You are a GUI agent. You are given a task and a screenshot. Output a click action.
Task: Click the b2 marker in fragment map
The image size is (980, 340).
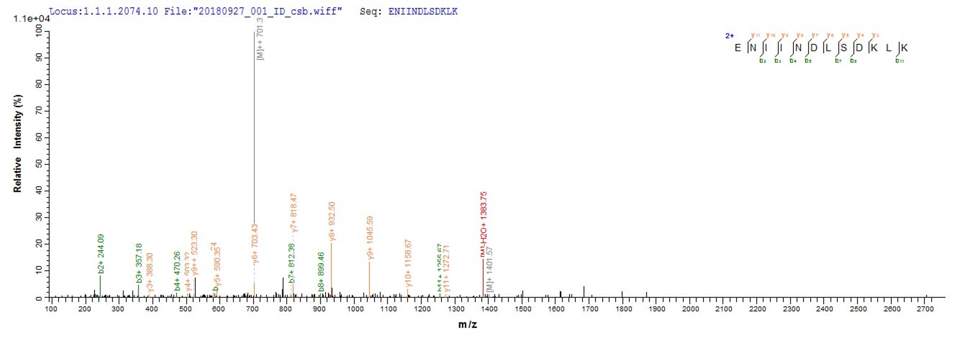click(762, 61)
